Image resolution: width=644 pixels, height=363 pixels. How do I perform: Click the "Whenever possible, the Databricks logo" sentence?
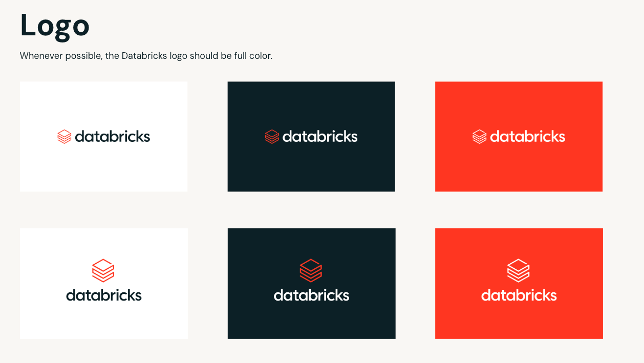[146, 56]
